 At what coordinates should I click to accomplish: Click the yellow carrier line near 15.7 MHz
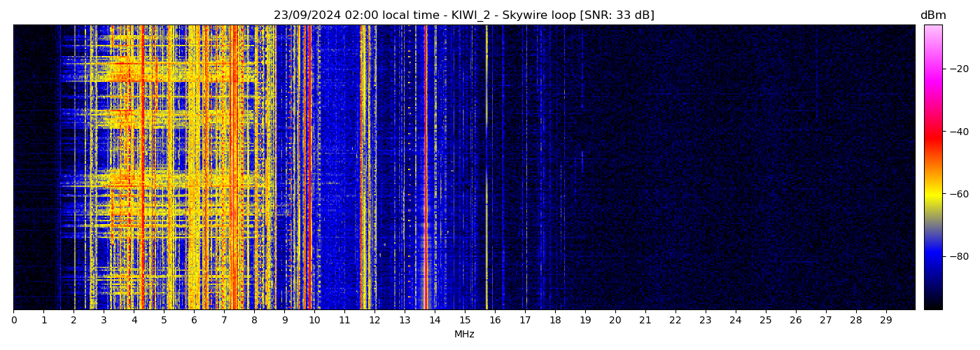486,168
